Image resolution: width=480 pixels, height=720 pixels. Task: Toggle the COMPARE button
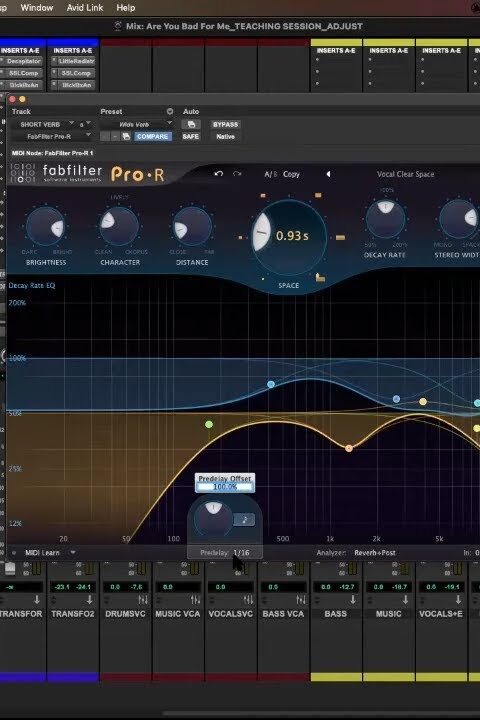(x=152, y=136)
